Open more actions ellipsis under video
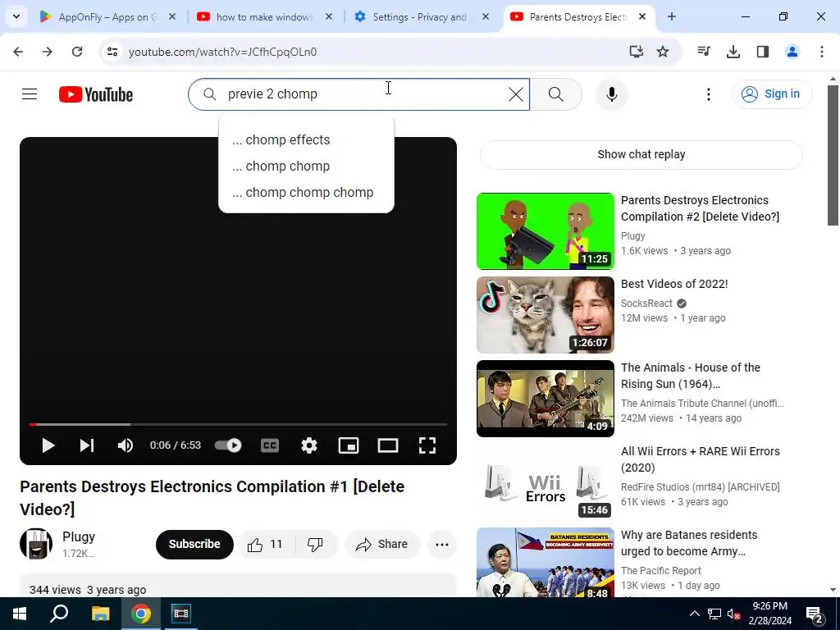Screen dimensions: 840x630 click(x=442, y=545)
